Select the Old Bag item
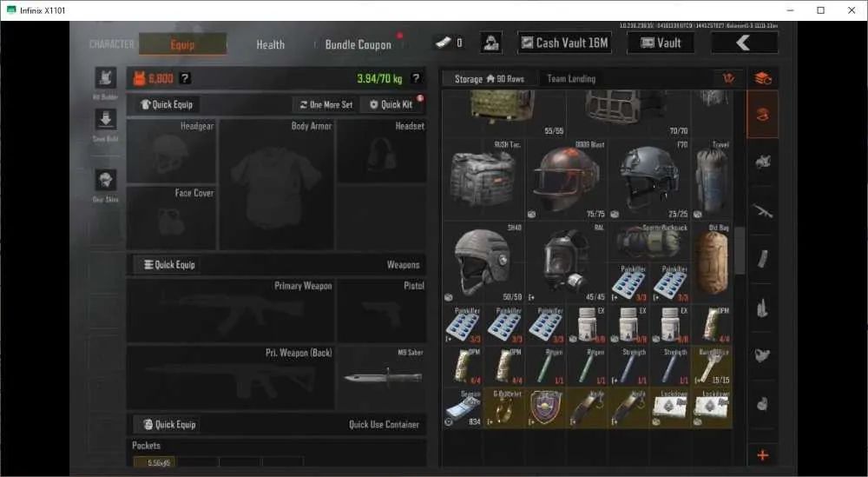 coord(712,262)
